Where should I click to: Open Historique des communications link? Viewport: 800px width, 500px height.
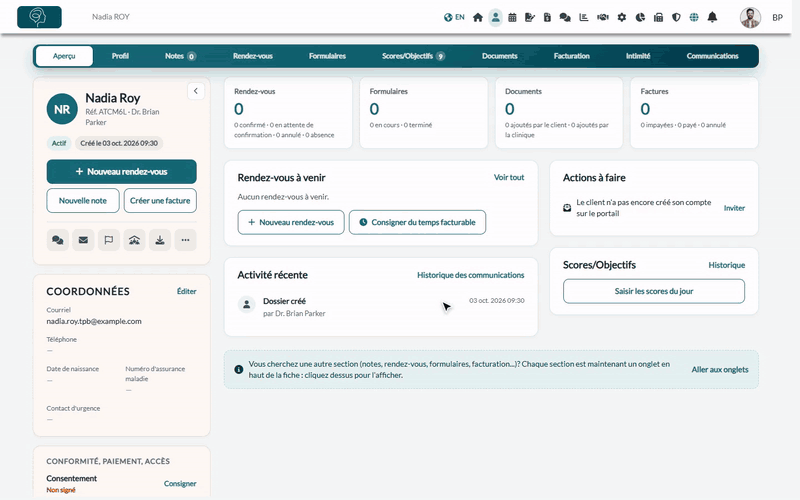coord(470,275)
